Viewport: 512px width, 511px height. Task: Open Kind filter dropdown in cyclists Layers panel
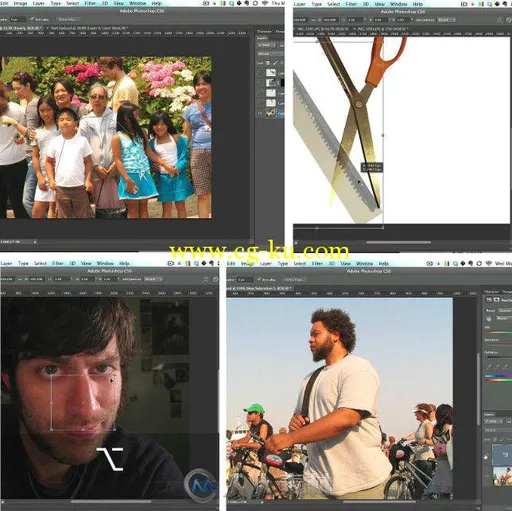(493, 421)
